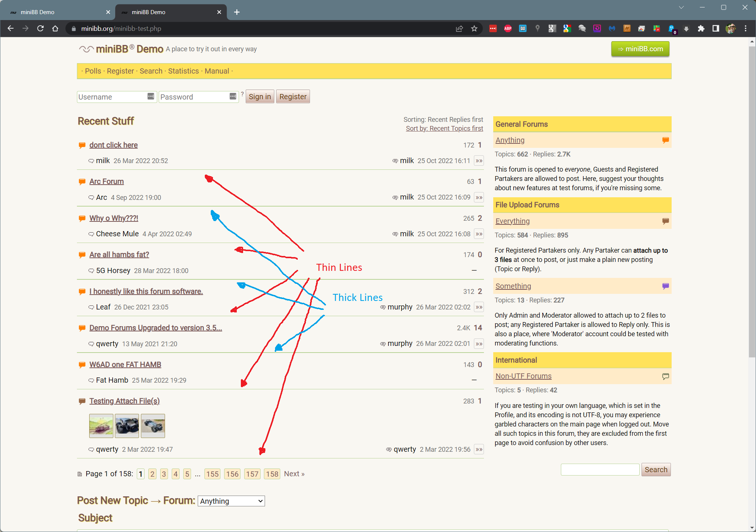Open the Search menu item

(x=151, y=71)
